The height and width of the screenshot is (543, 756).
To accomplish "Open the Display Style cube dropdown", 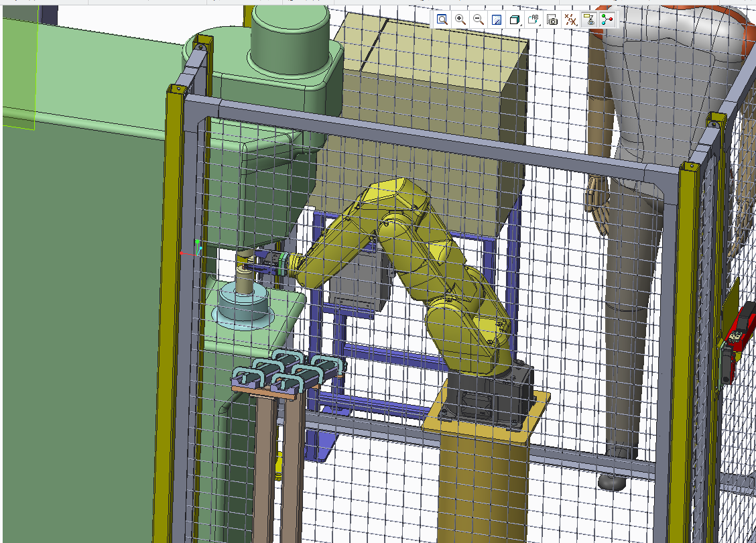I will click(x=515, y=20).
